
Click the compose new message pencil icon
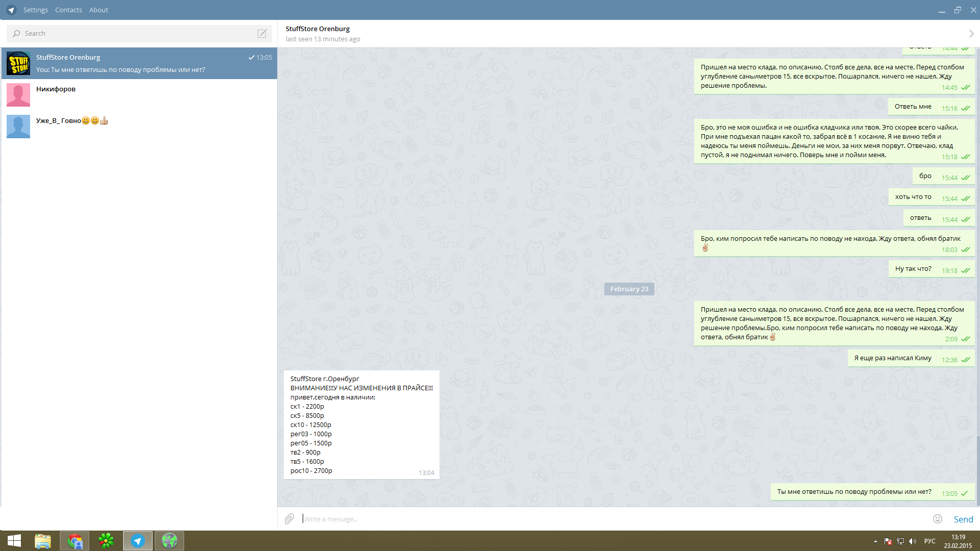coord(262,34)
